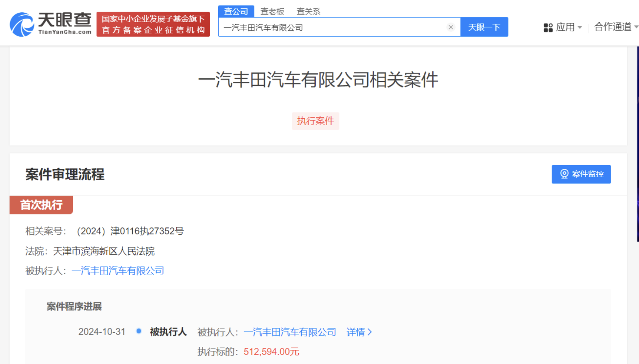Click the TianYanCha logo icon
Viewport: 639px width, 364px height.
[21, 24]
